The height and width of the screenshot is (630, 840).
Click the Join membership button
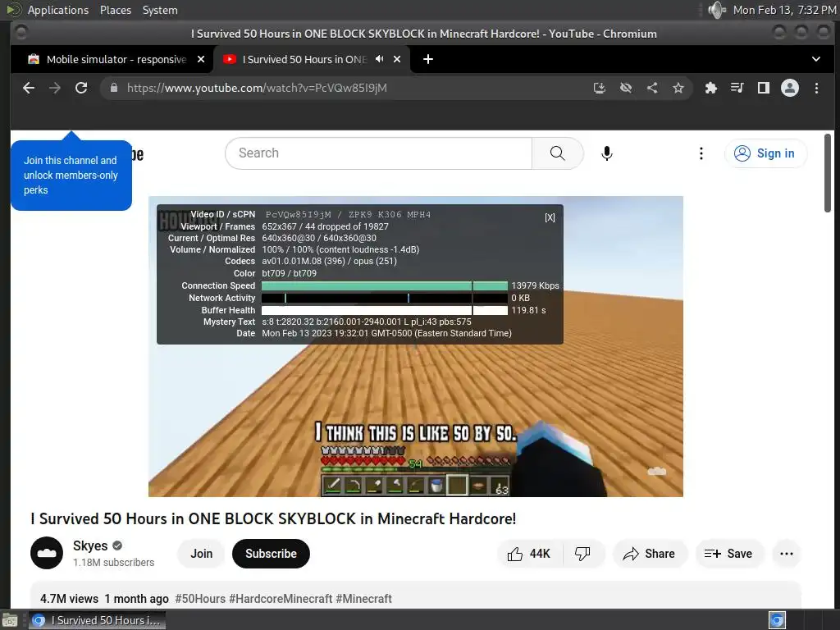coord(202,554)
